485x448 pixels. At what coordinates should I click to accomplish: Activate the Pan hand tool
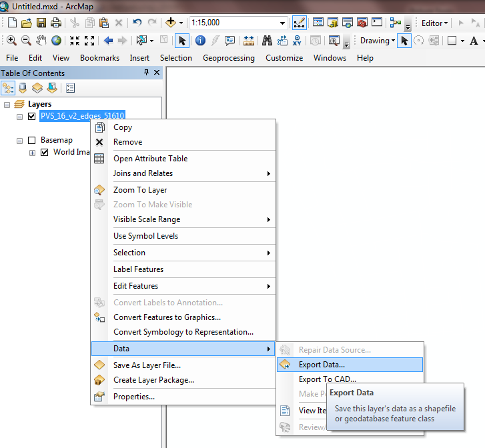click(41, 41)
